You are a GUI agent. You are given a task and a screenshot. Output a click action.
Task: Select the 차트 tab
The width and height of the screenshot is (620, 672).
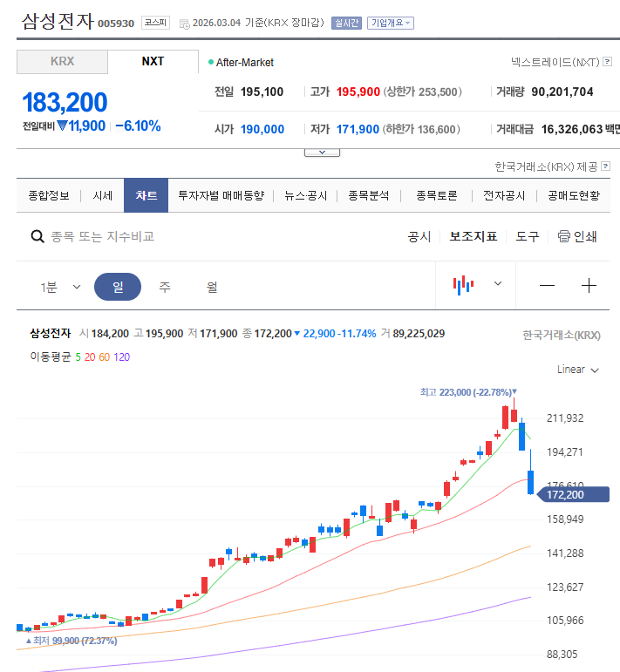[x=146, y=196]
